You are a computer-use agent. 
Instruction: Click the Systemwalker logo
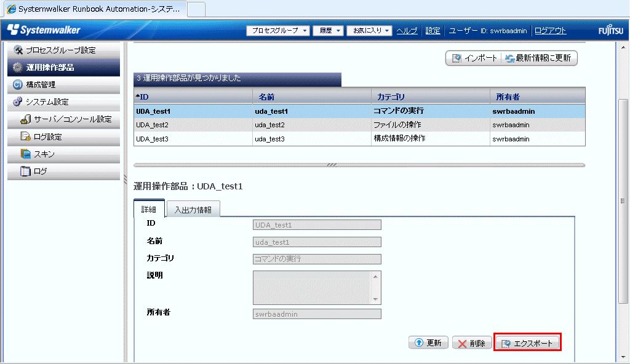pyautogui.click(x=44, y=30)
